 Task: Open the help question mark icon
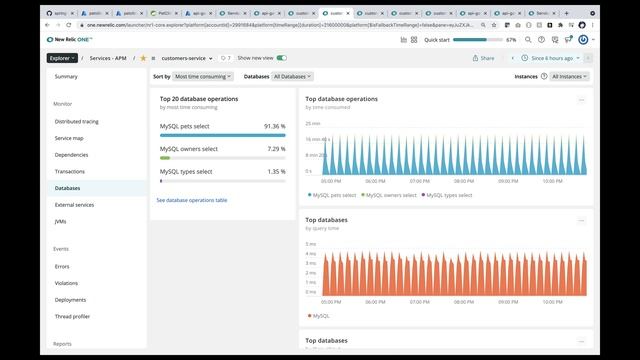point(541,40)
